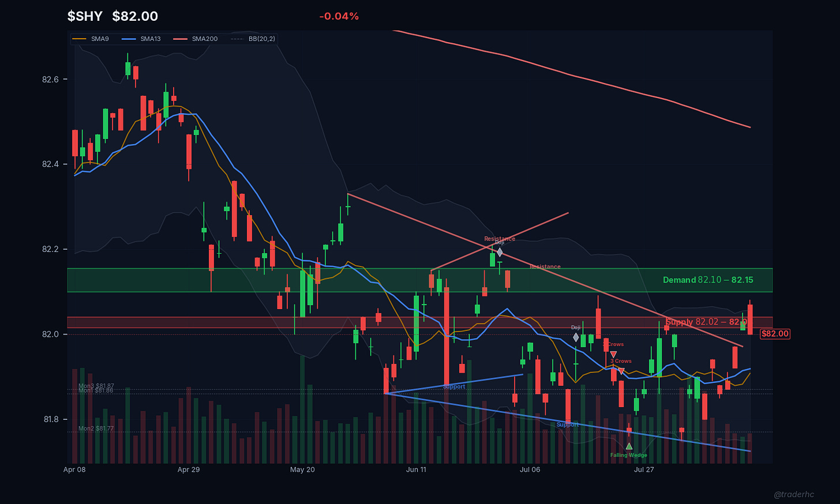840x504 pixels.
Task: Click the Mon2 $81.77 level label
Action: [96, 428]
